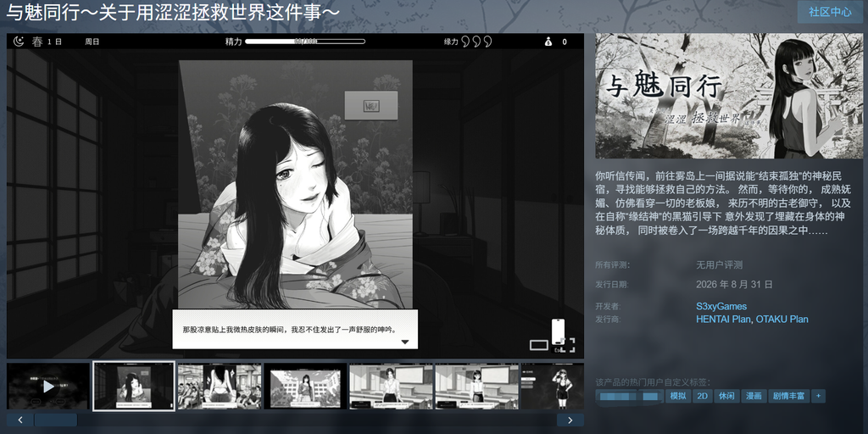The width and height of the screenshot is (868, 434).
Task: Click the dialogue advance triangle arrow
Action: (x=404, y=342)
